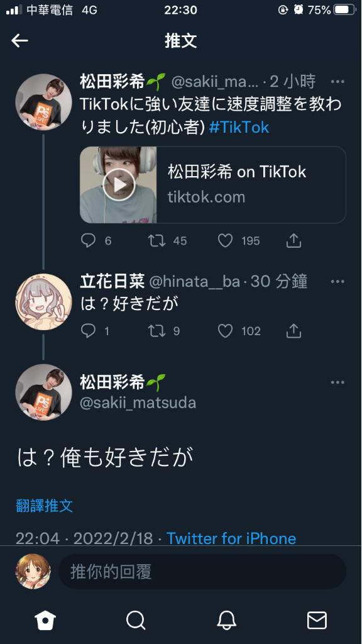Switch to the Home tab
This screenshot has width=362, height=644.
(x=45, y=620)
